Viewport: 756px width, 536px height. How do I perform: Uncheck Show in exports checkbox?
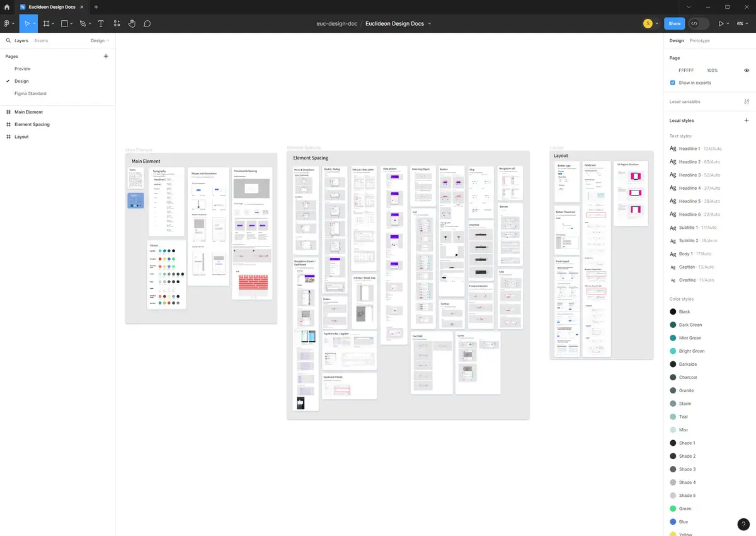673,83
